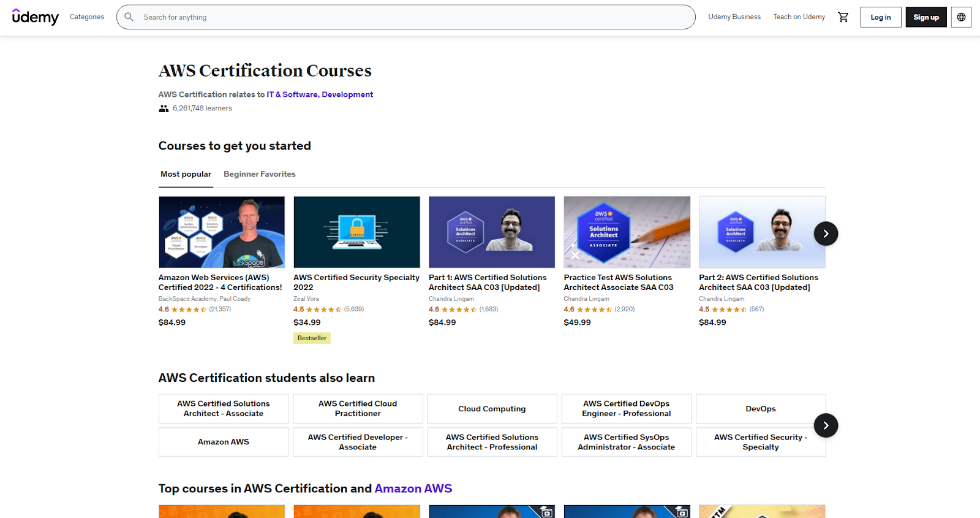Image resolution: width=980 pixels, height=518 pixels.
Task: Click AWS Certification students also learn heading
Action: click(x=266, y=378)
